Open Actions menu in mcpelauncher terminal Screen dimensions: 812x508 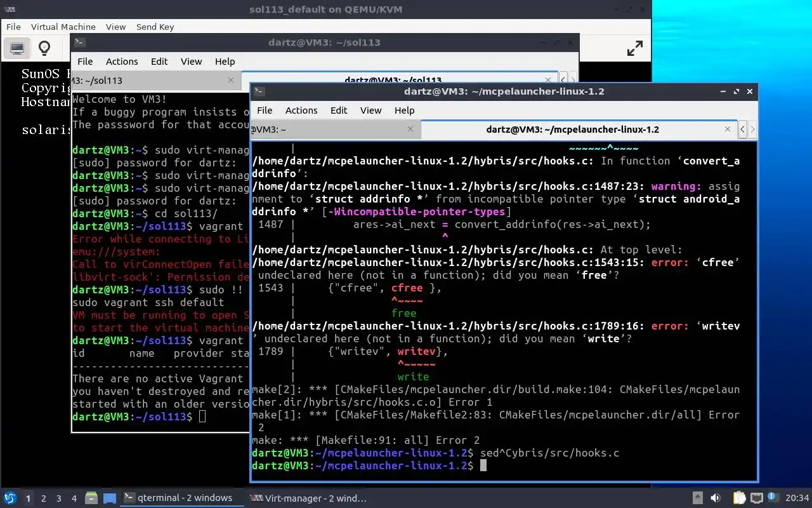tap(301, 110)
